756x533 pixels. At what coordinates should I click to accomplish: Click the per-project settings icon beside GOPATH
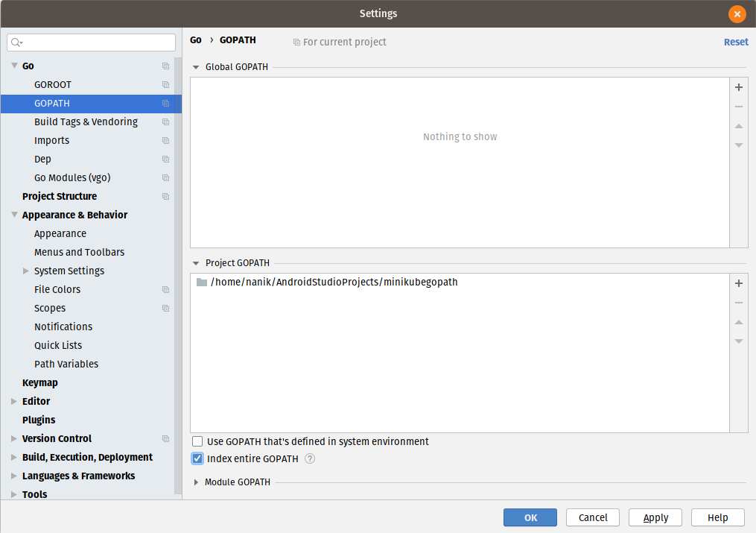(165, 103)
